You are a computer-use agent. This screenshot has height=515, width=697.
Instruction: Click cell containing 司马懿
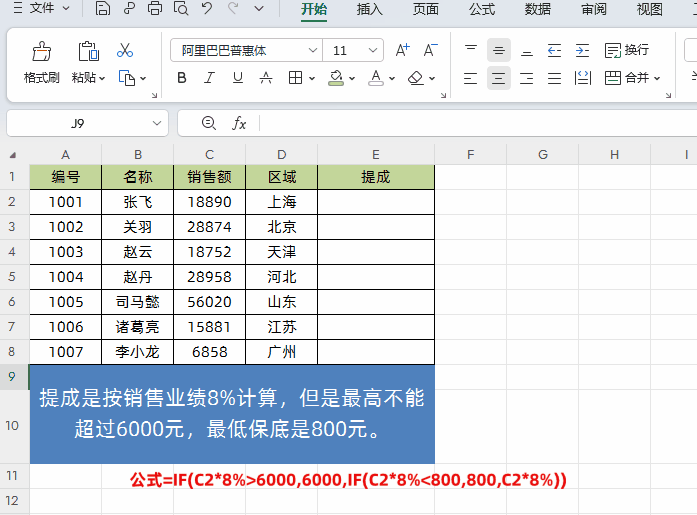138,302
